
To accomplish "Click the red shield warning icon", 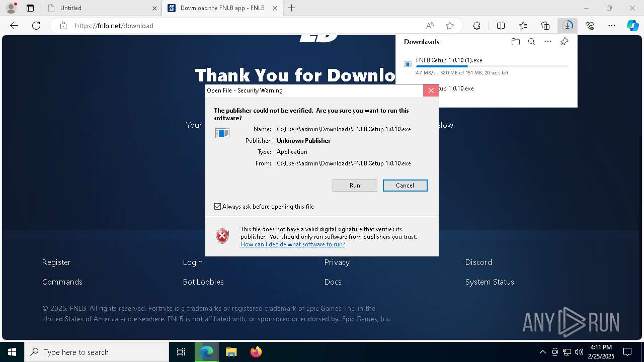I will click(222, 236).
